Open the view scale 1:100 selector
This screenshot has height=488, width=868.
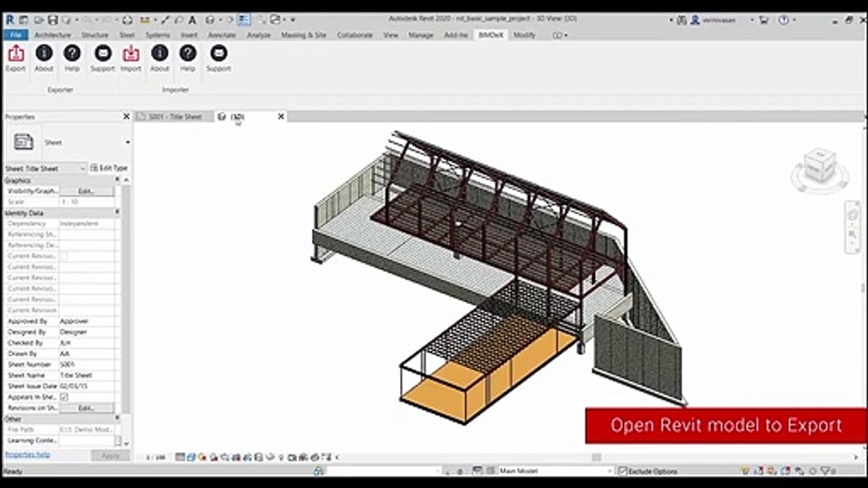pos(156,457)
